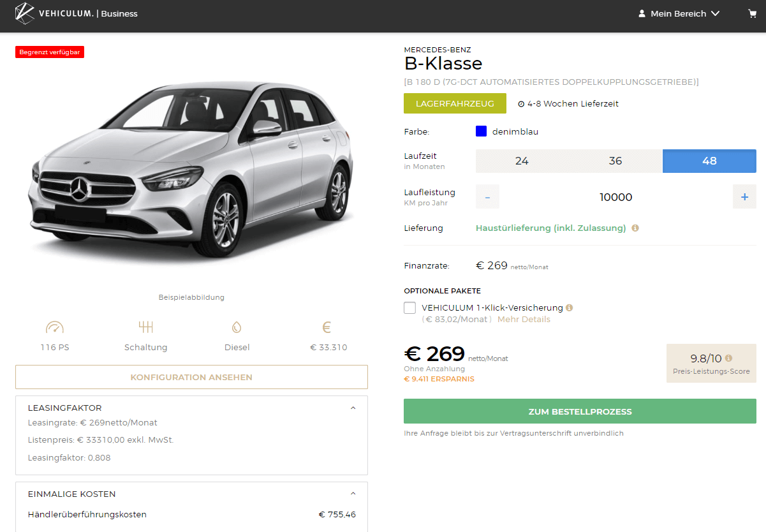The height and width of the screenshot is (532, 766).
Task: Click the gear shift icon above Schaltung
Action: (146, 328)
